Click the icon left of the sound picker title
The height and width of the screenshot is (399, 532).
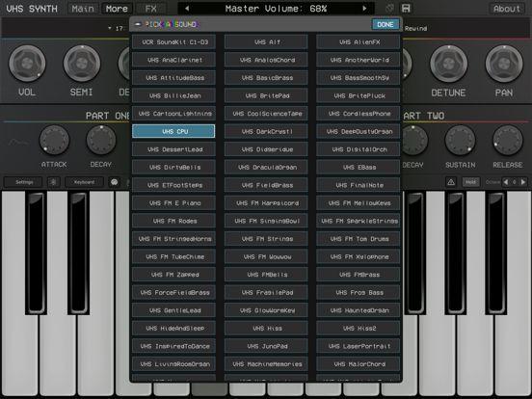(138, 24)
